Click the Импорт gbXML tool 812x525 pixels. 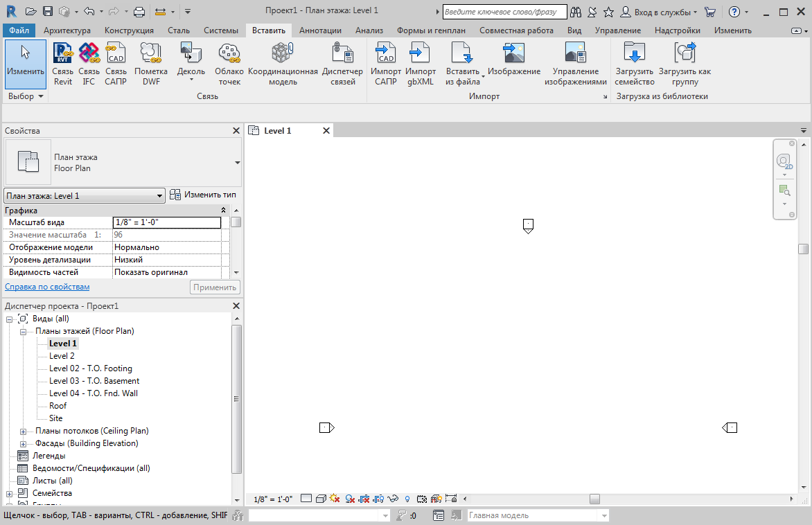click(420, 64)
